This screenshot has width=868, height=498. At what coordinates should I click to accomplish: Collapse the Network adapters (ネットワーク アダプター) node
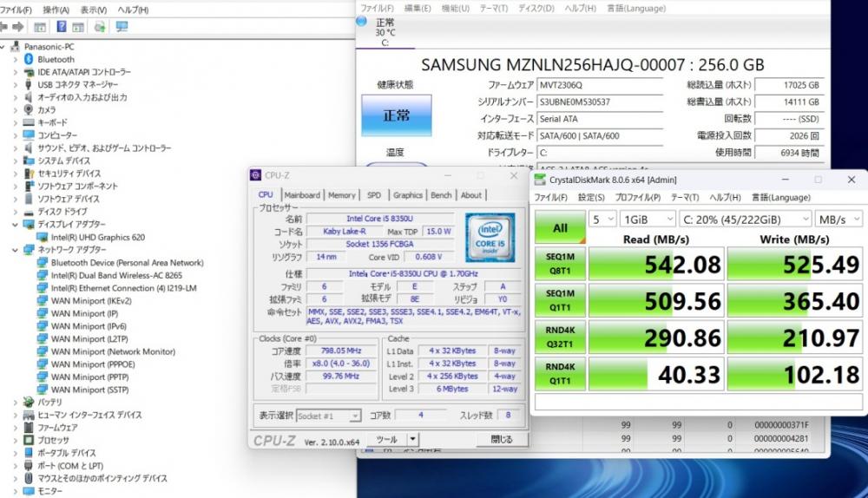point(16,250)
